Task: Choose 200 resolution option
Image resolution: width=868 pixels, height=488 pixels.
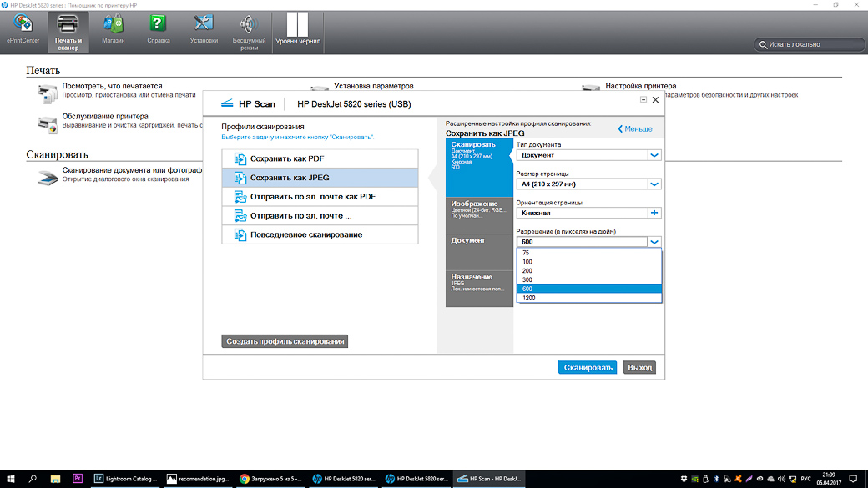Action: [x=588, y=270]
